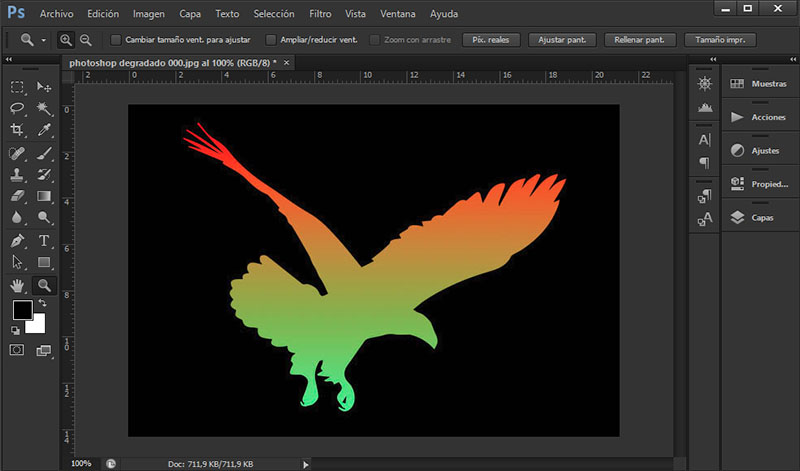Select the Lasso tool

click(18, 109)
